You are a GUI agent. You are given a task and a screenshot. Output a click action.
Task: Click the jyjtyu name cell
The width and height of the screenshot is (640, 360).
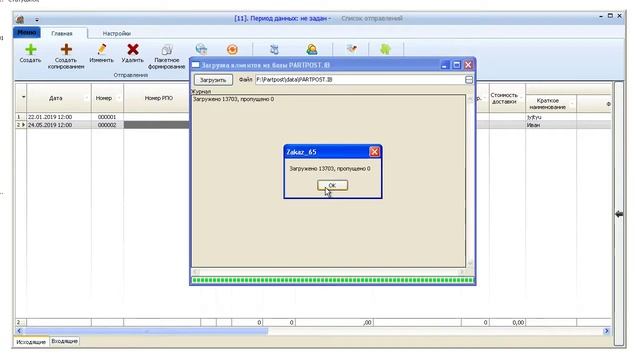551,117
